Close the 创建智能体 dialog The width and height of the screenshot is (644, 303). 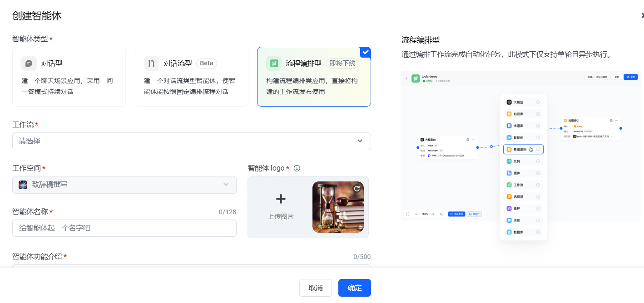coord(641,16)
